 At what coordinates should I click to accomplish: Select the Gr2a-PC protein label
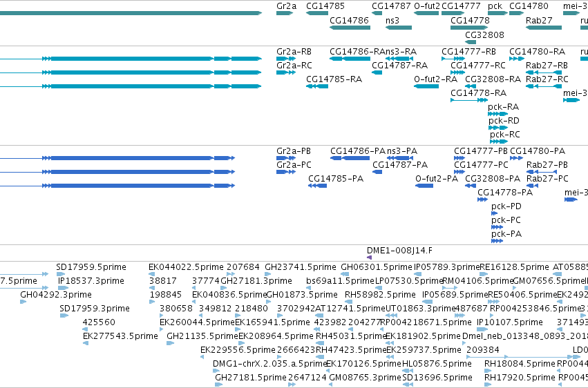tap(294, 165)
